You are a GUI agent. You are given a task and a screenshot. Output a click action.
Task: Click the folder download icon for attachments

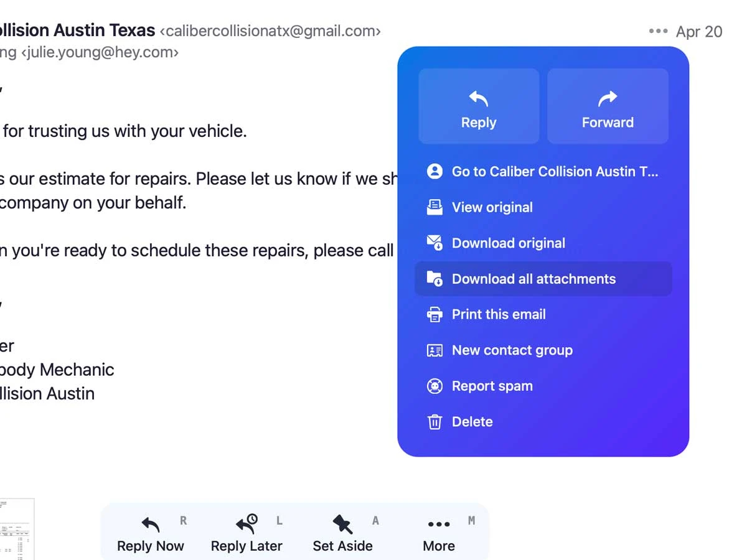pos(435,279)
